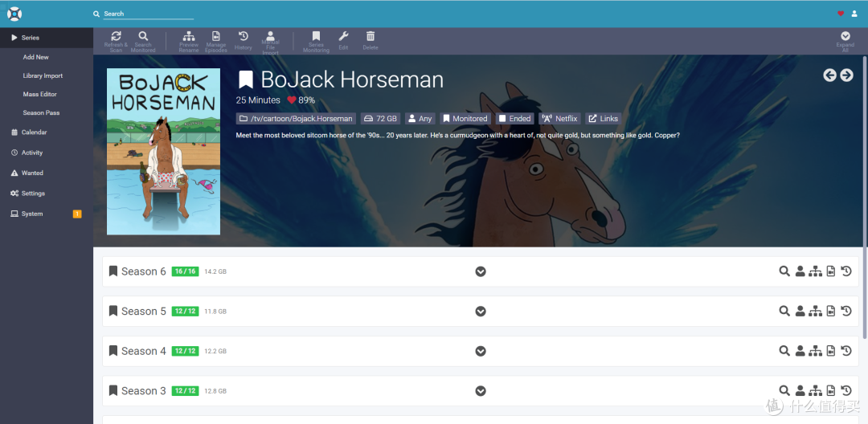Search Season 3 with magnifier icon
The image size is (868, 424).
point(784,390)
